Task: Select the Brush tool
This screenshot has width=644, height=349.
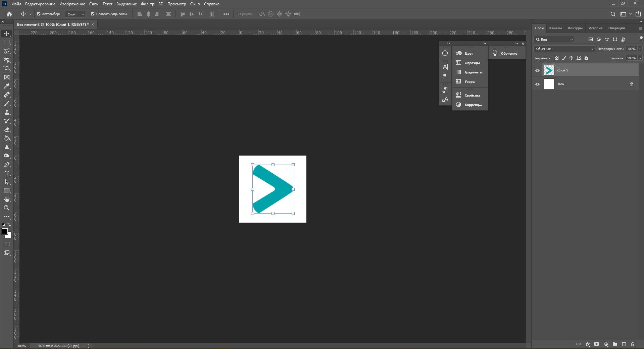Action: click(x=7, y=103)
